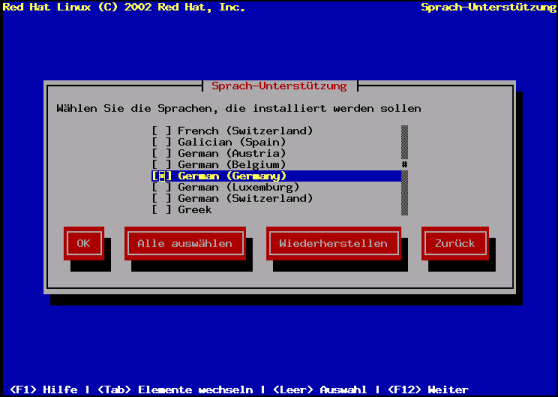Image resolution: width=558 pixels, height=397 pixels.
Task: Click the <F1> Hilfe hint in footer
Action: point(44,390)
